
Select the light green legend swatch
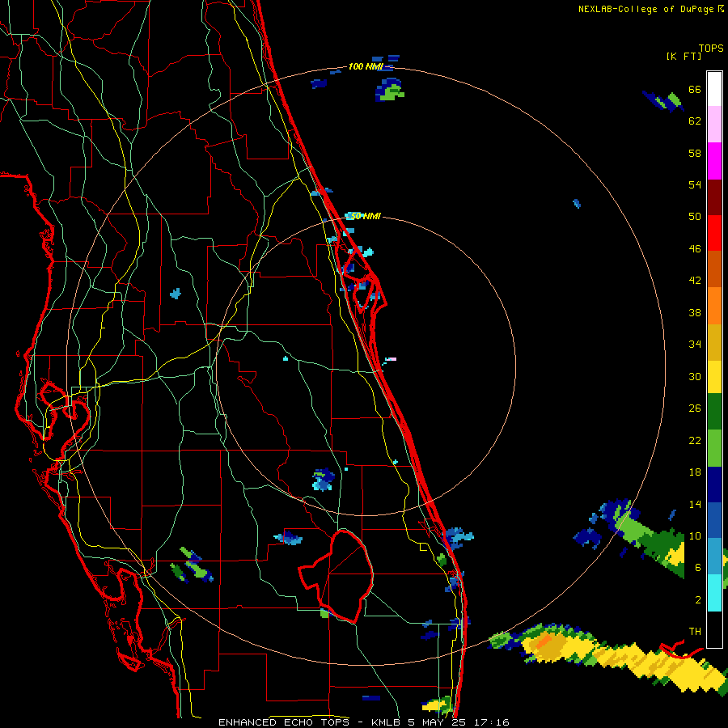click(x=714, y=448)
